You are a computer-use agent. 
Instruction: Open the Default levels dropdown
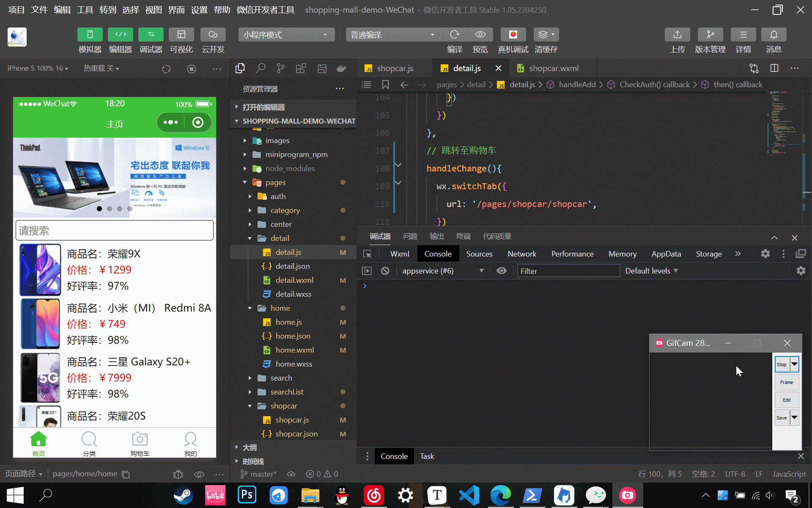pos(651,271)
